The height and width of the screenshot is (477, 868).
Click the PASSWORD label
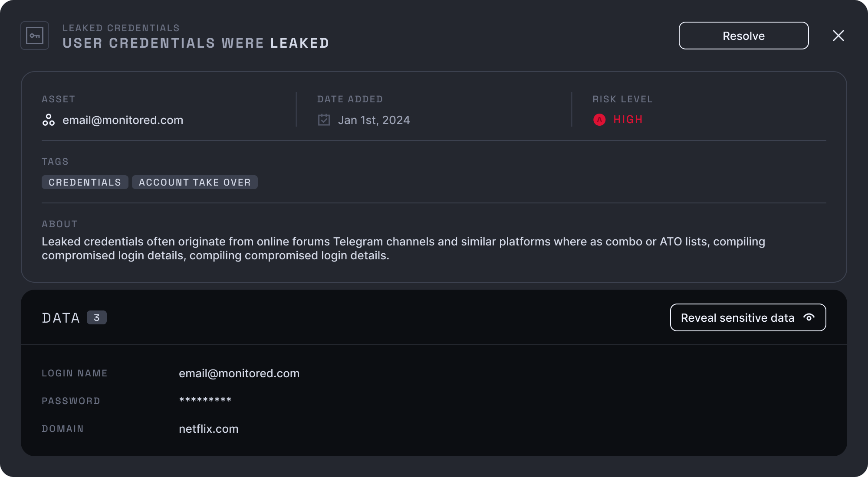click(x=71, y=401)
